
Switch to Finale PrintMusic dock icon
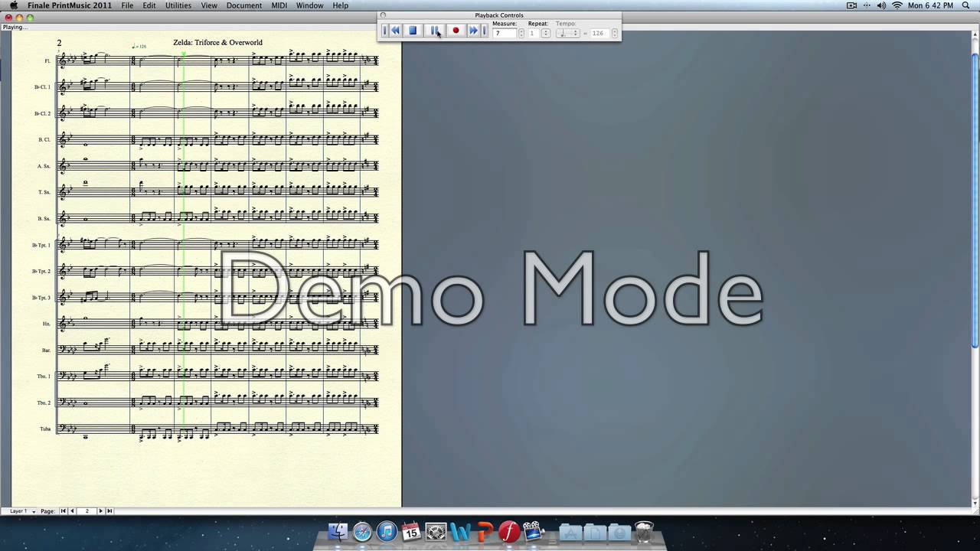[509, 531]
